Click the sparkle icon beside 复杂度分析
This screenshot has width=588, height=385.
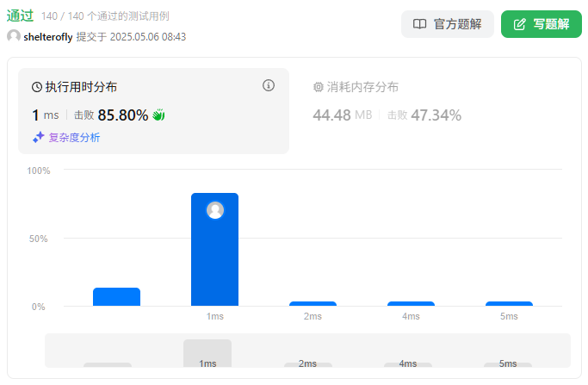tap(38, 137)
